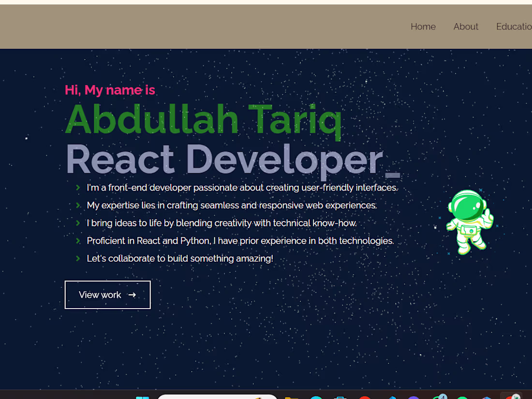Click the line "I bring ideas to life"
The width and height of the screenshot is (532, 399).
(222, 223)
